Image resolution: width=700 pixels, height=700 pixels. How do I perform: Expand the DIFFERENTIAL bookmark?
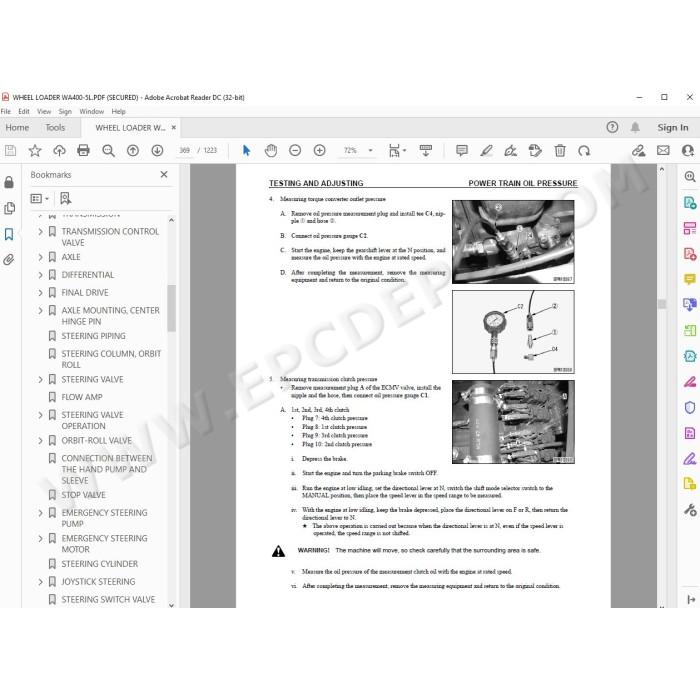click(41, 275)
